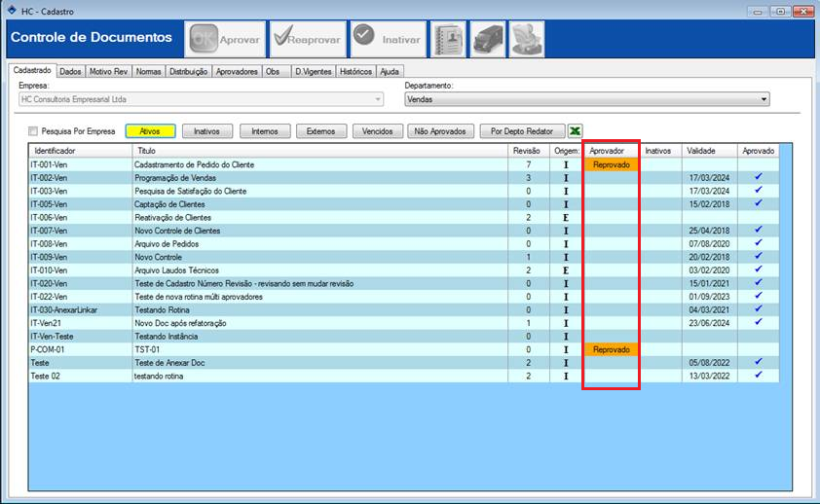
Task: Click the Reaprovar checkmark button
Action: point(308,39)
